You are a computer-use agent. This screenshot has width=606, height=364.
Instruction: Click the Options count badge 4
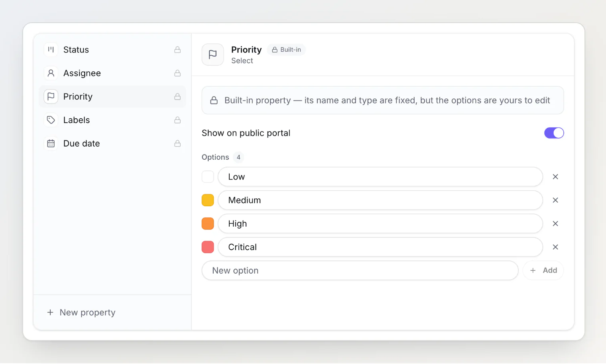pyautogui.click(x=238, y=157)
